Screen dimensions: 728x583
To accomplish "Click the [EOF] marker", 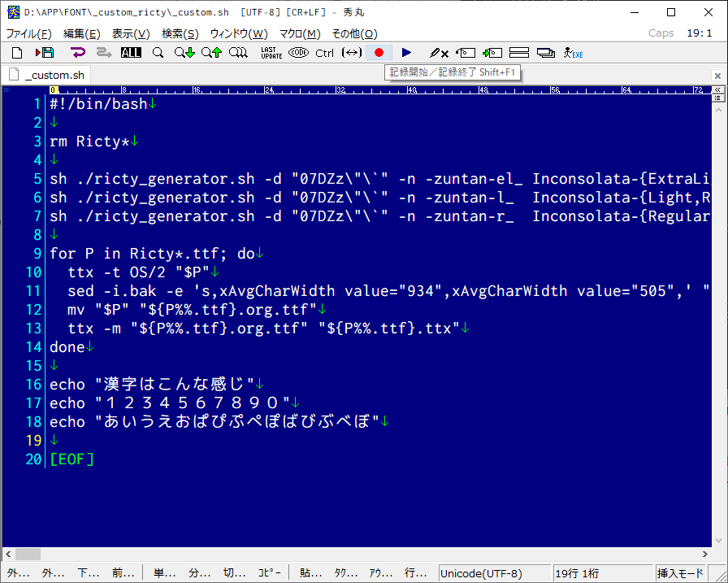I will [x=72, y=459].
